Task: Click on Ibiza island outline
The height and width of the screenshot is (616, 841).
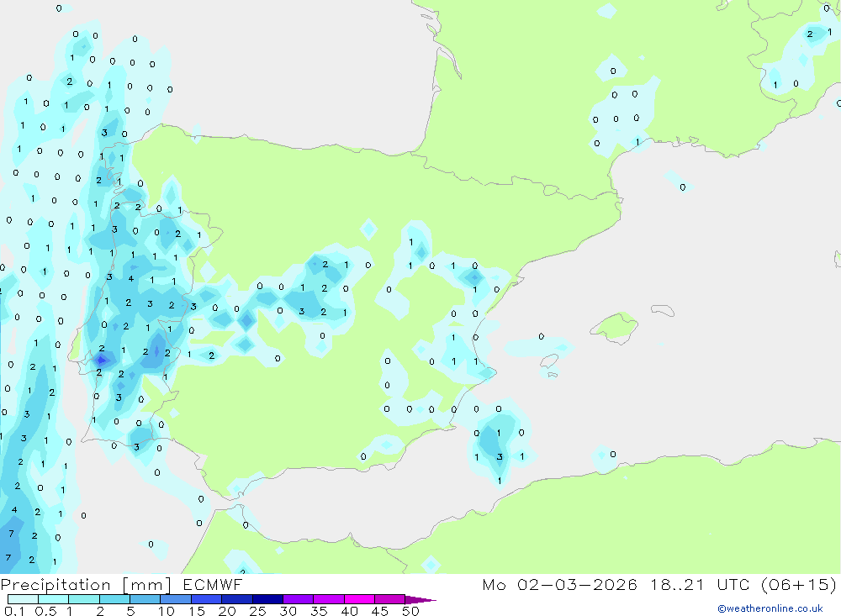Action: [549, 361]
